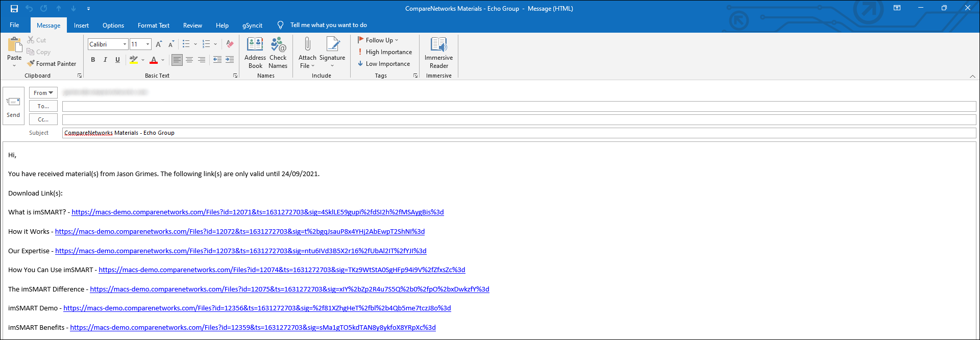The width and height of the screenshot is (980, 340).
Task: Click the To... recipients button
Action: pos(43,106)
